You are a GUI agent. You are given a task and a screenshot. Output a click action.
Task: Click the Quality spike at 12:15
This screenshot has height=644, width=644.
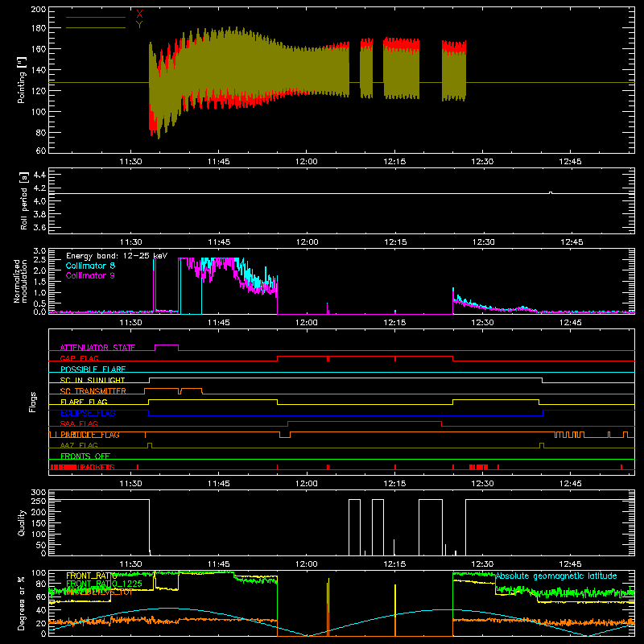tap(394, 547)
